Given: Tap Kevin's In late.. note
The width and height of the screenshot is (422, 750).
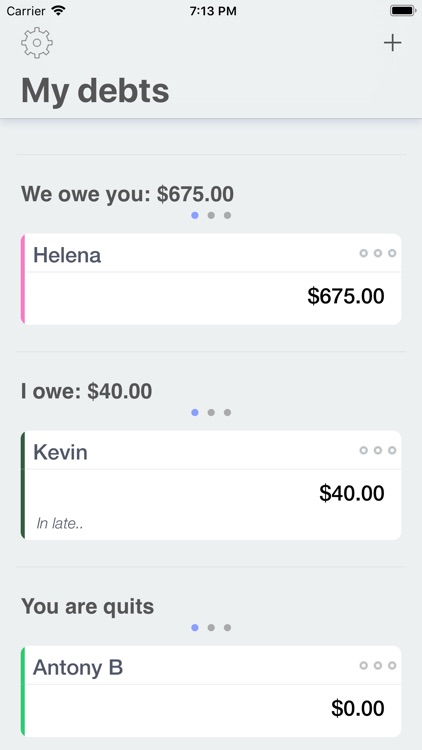Looking at the screenshot, I should point(60,524).
